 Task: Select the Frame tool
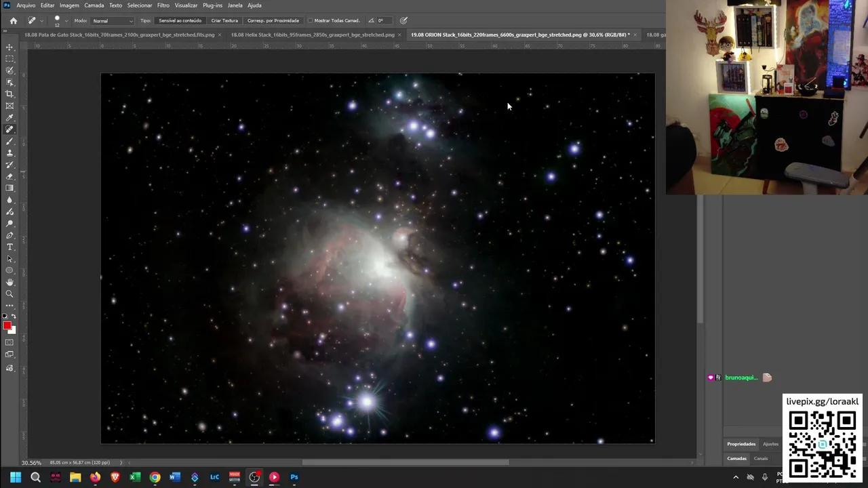click(x=9, y=106)
